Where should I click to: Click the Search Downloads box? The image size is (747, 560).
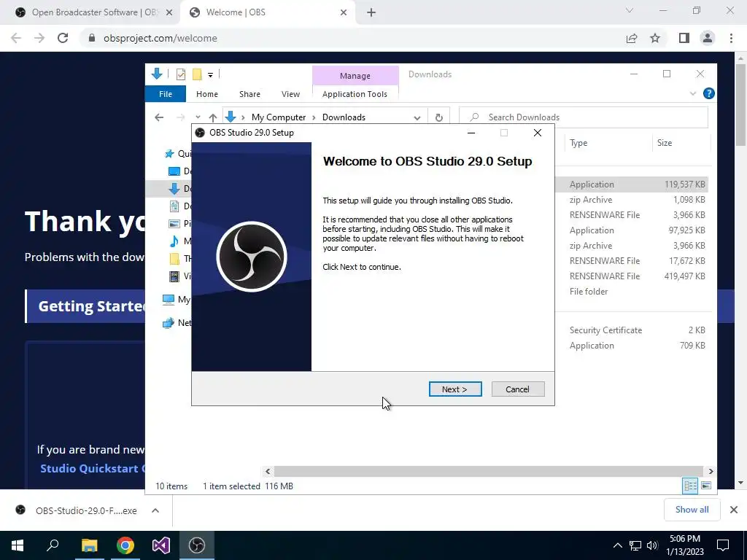[x=584, y=117]
